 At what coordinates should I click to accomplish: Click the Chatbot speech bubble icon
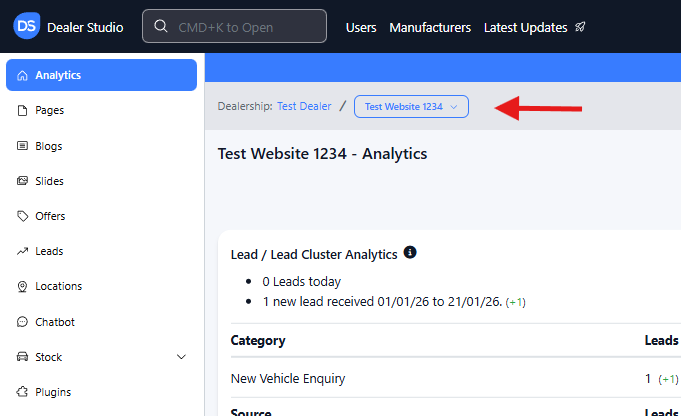pyautogui.click(x=22, y=322)
